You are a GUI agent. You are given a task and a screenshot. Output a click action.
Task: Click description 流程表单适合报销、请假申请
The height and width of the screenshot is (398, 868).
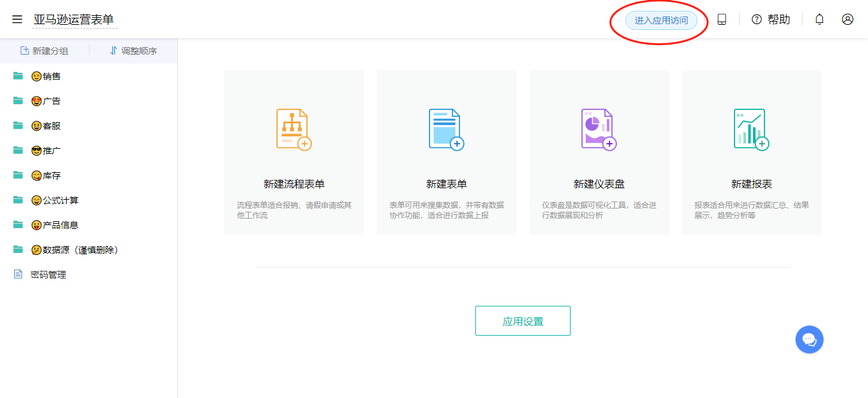click(294, 210)
